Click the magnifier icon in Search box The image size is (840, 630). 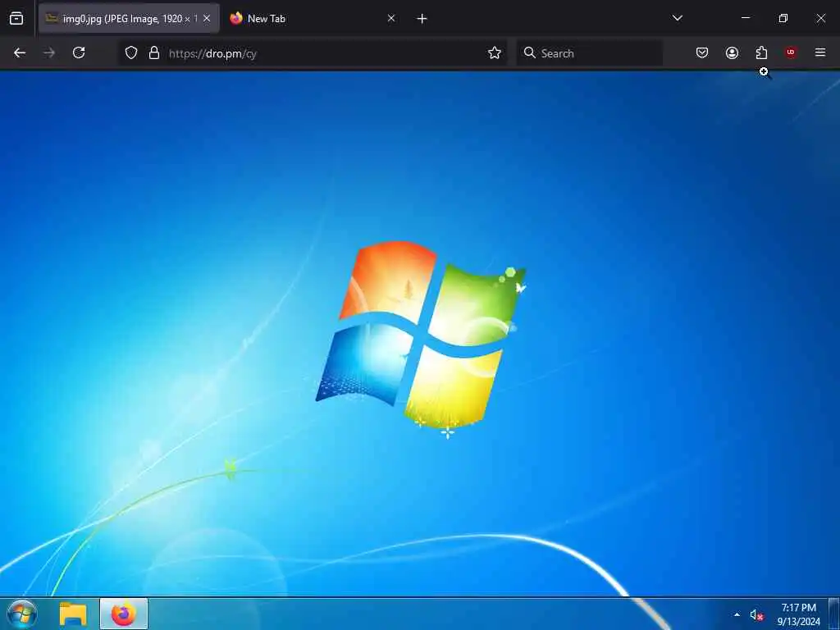pos(530,52)
